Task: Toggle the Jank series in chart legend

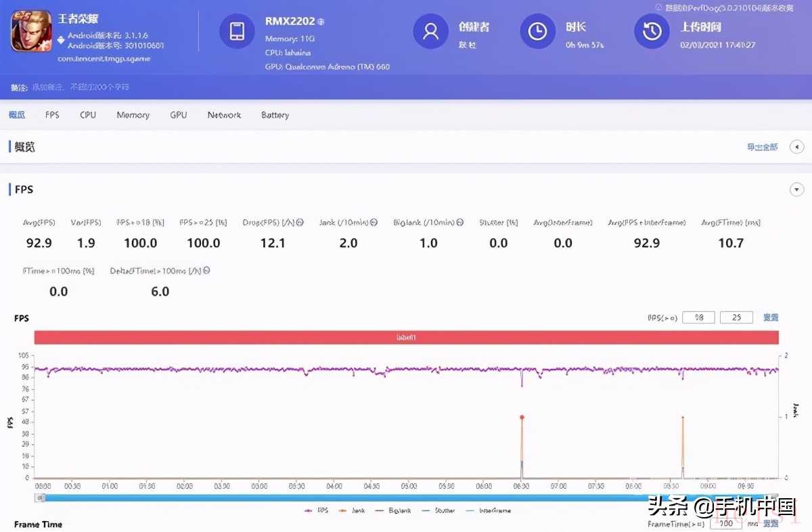Action: click(x=353, y=511)
